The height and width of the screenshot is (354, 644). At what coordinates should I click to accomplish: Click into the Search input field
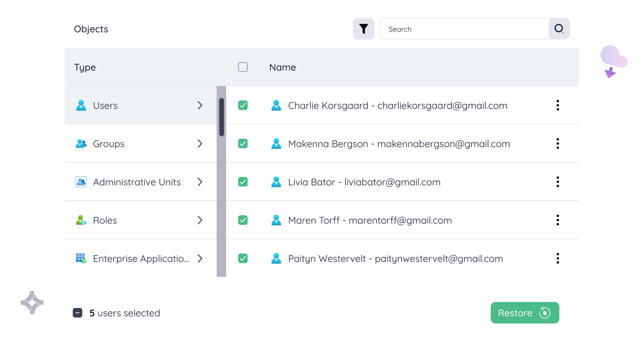463,29
